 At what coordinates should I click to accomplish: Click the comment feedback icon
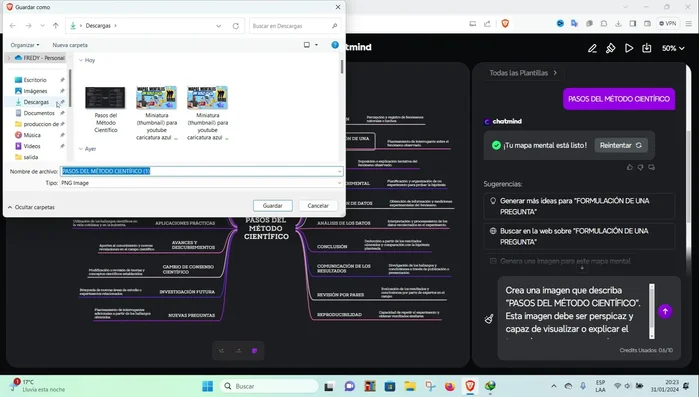[x=652, y=168]
